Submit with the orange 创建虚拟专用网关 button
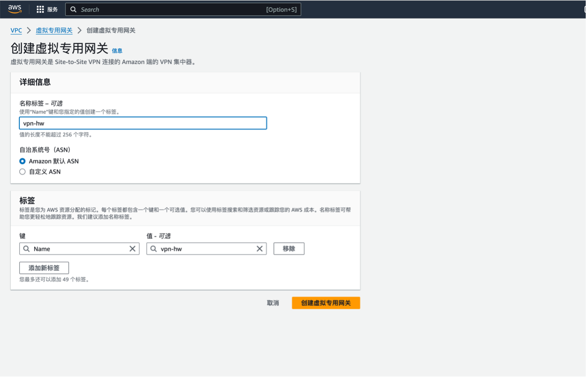Image resolution: width=588 pixels, height=378 pixels. (326, 303)
